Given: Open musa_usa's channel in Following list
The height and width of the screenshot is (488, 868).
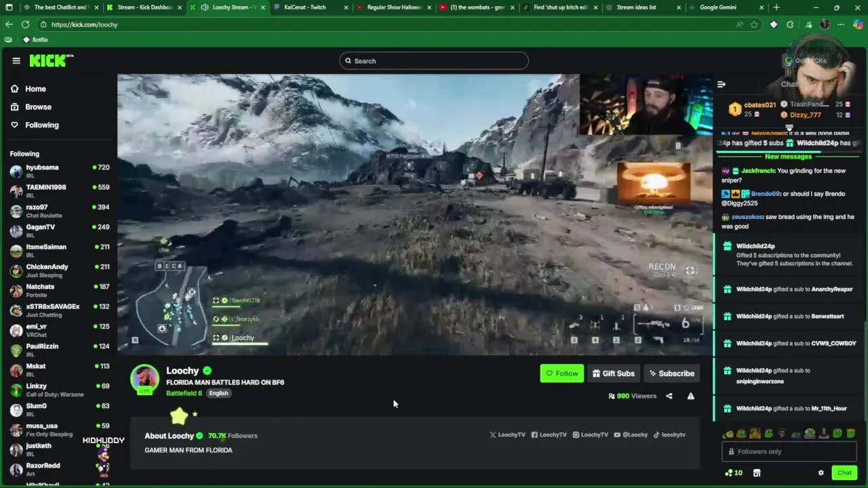Looking at the screenshot, I should (x=60, y=430).
